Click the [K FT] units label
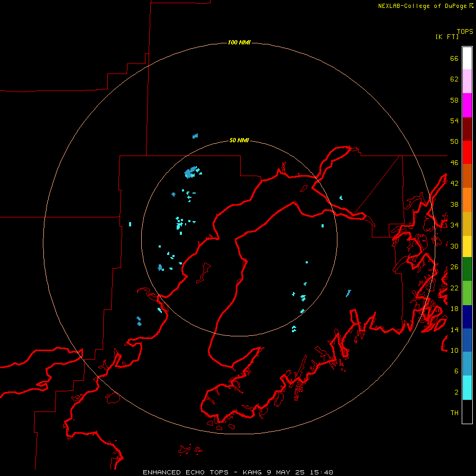Viewport: 476px width, 476px height. (x=447, y=37)
